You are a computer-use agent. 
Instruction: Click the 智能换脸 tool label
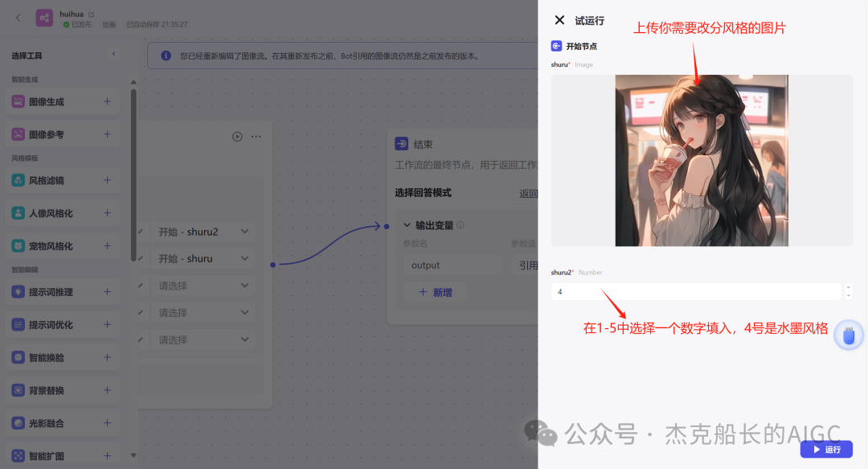click(x=47, y=357)
